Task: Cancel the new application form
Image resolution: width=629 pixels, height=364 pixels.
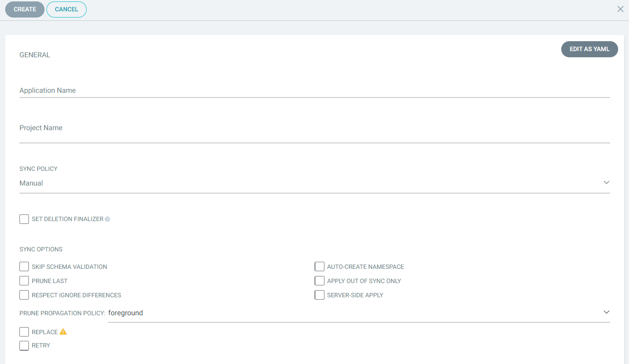Action: coord(66,9)
